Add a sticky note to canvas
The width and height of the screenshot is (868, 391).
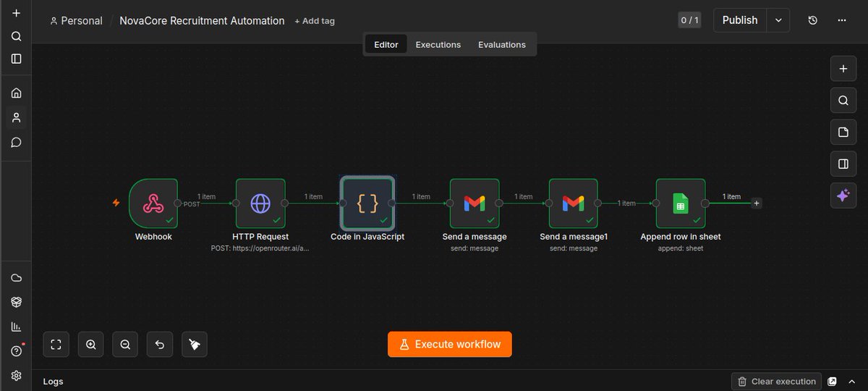click(843, 132)
